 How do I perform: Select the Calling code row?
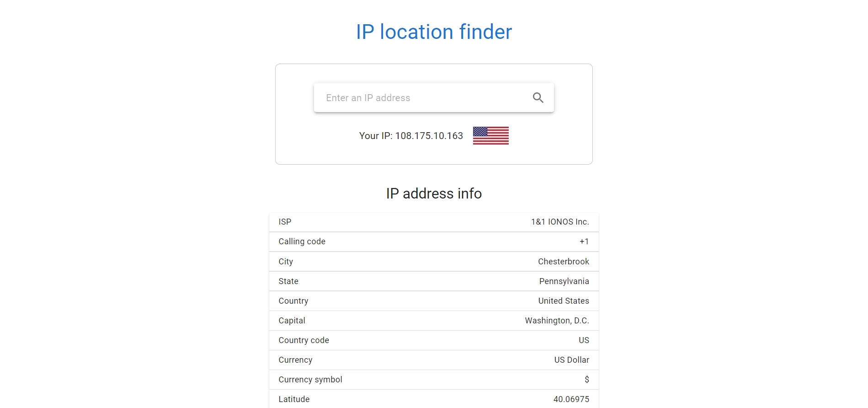point(434,242)
